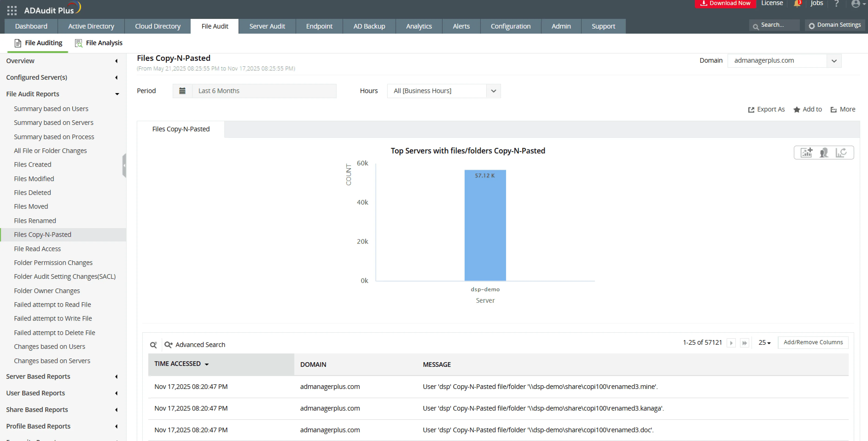Open the Files Deleted report

(x=32, y=193)
